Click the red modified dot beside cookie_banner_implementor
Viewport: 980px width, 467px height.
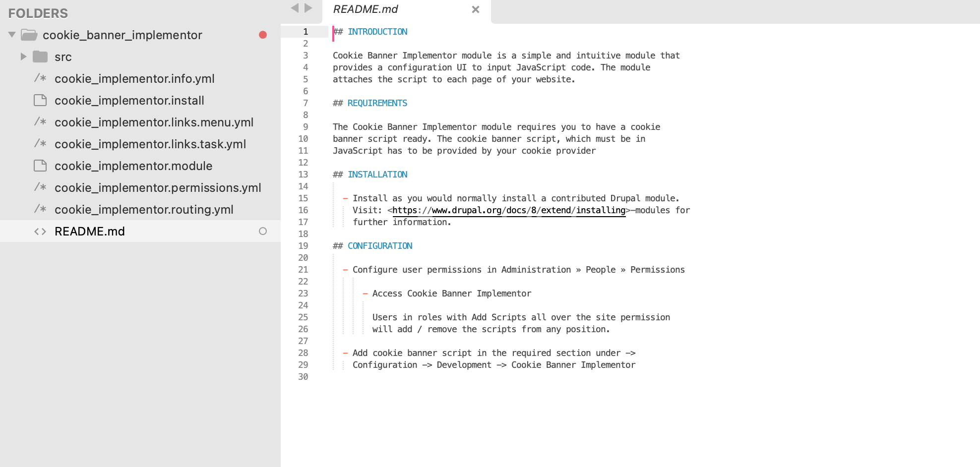point(263,35)
